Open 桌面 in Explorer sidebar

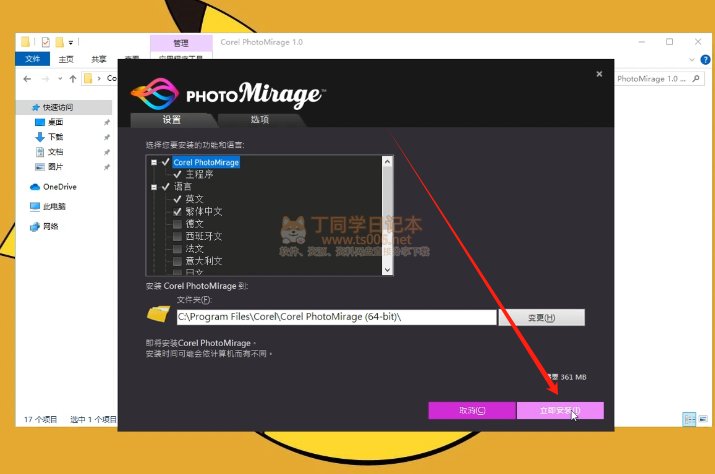click(56, 122)
